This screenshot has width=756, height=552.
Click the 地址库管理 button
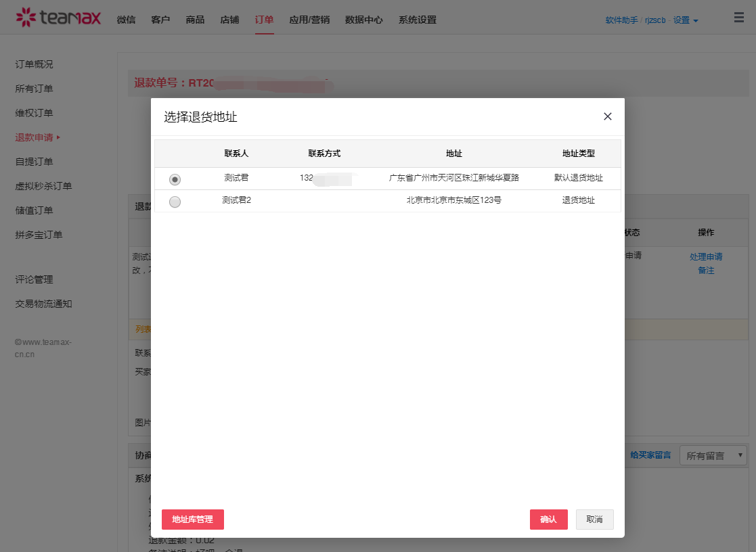click(x=192, y=520)
